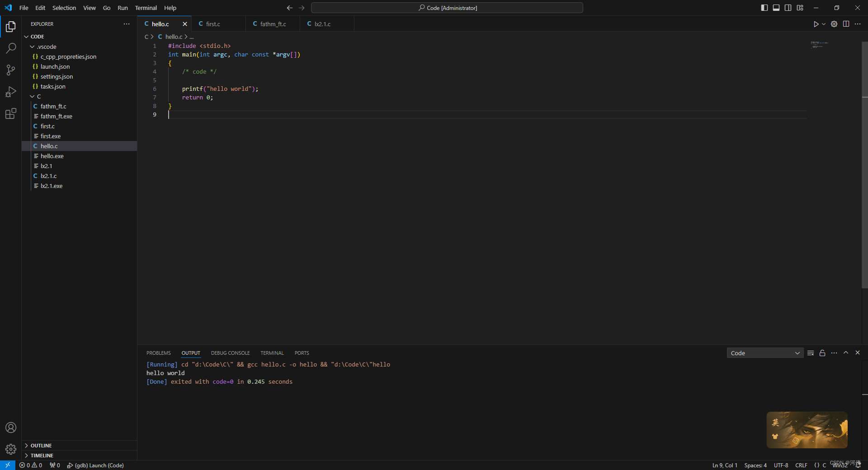Collapse the .vscode folder

point(79,47)
